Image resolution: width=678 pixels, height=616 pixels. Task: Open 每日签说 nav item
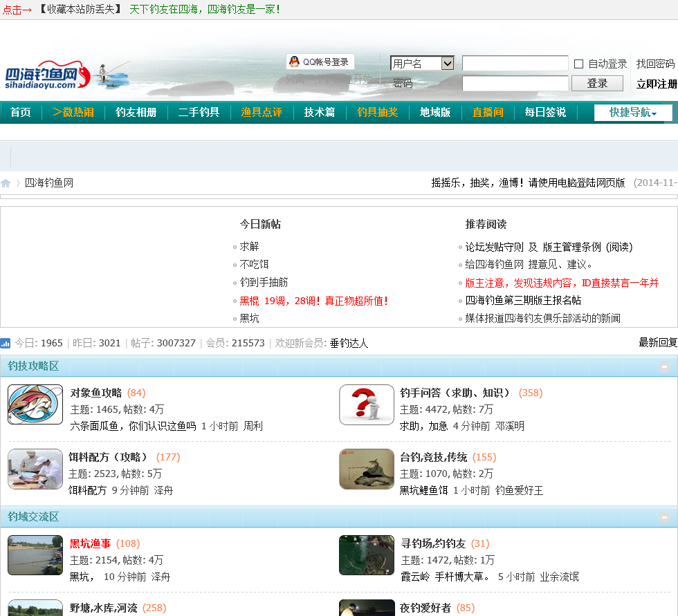click(545, 112)
